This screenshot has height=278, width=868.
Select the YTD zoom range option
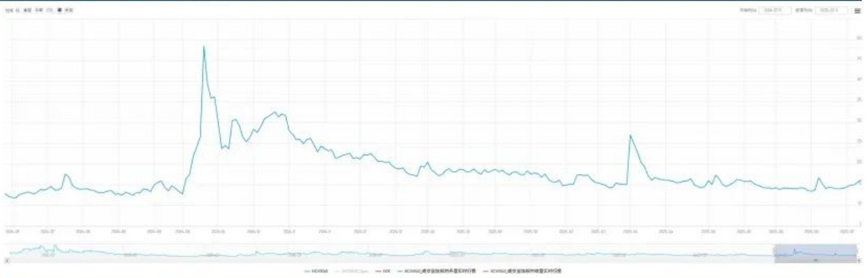click(x=49, y=11)
